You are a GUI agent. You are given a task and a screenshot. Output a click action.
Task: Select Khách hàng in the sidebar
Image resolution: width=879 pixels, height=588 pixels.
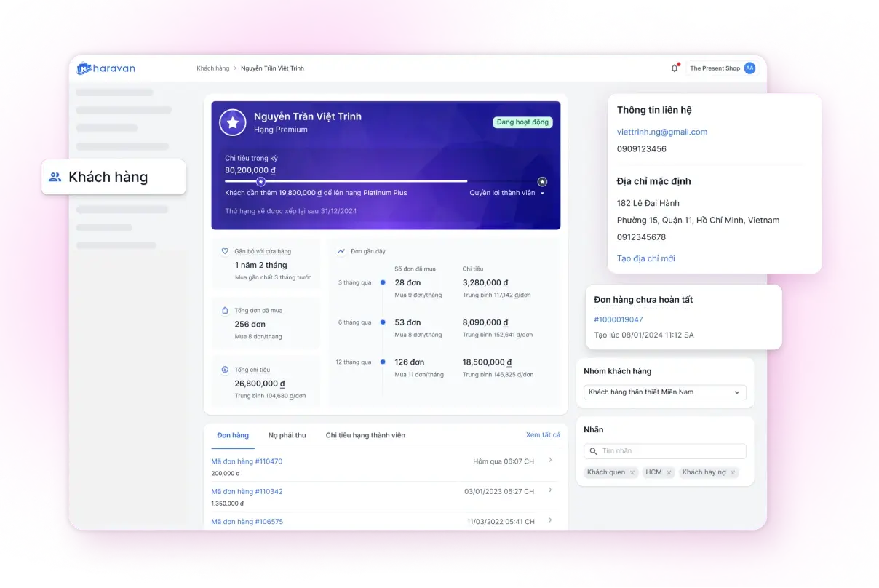pos(108,176)
